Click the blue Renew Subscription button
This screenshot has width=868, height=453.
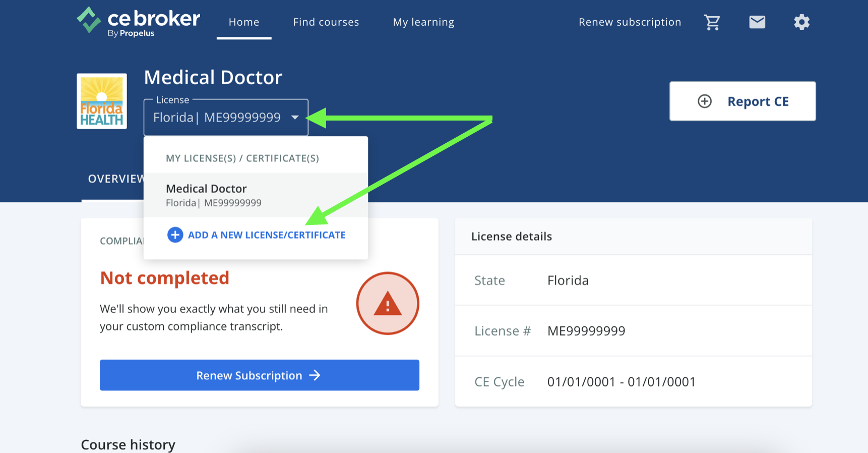pyautogui.click(x=260, y=375)
